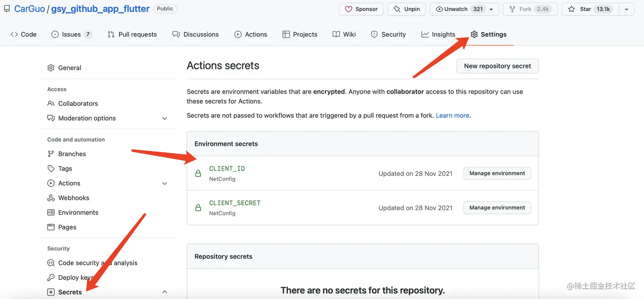The height and width of the screenshot is (299, 644).
Task: Click the CLIENT_SECRET secret name
Action: pyautogui.click(x=235, y=203)
